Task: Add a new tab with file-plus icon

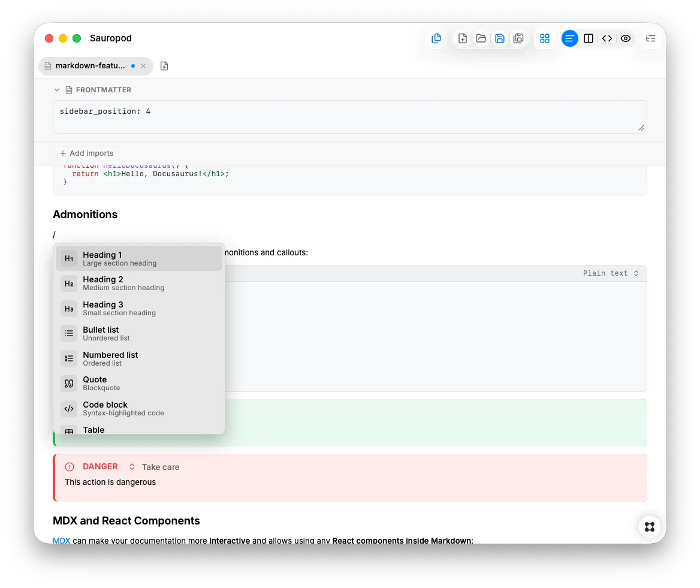Action: pos(164,66)
